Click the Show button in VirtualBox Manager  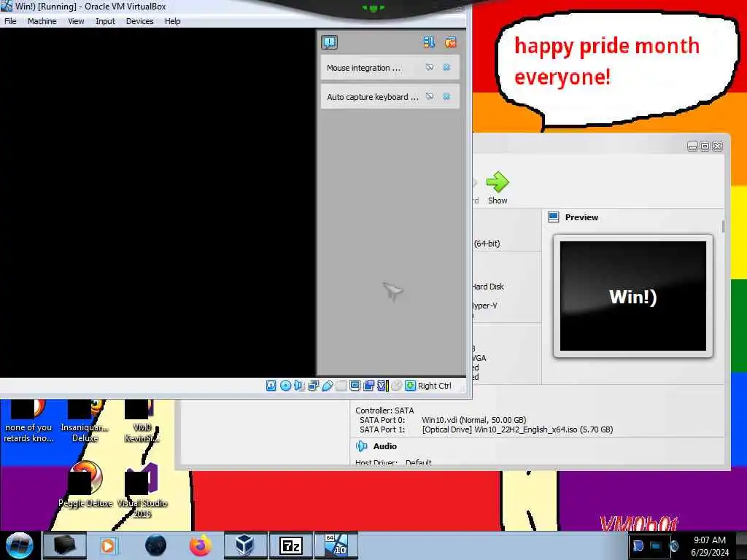coord(498,188)
